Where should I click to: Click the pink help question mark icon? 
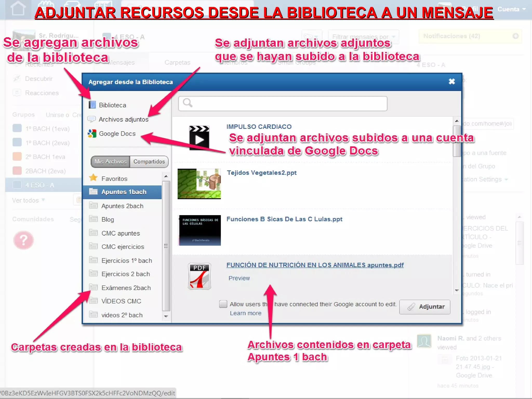pyautogui.click(x=23, y=240)
